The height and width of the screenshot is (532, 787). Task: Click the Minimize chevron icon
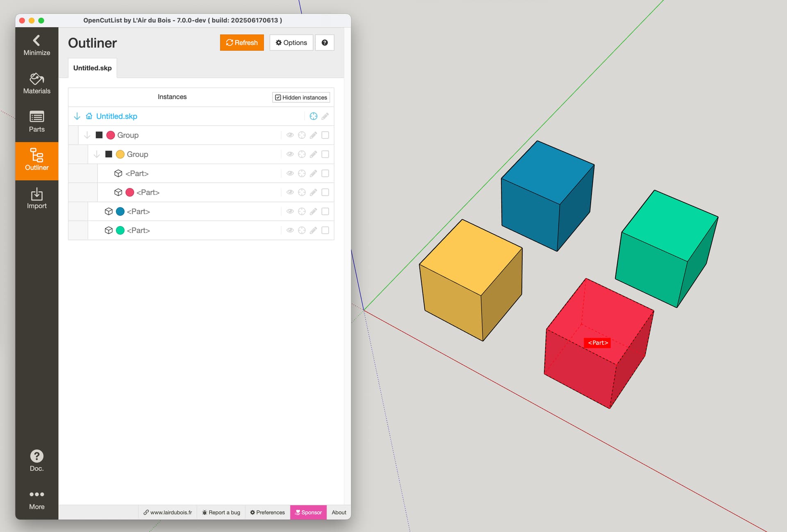click(x=36, y=40)
